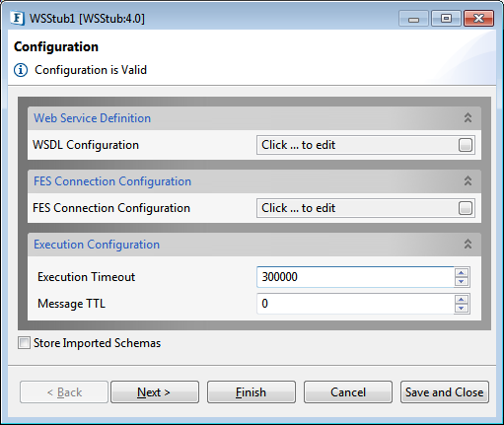The image size is (504, 425).
Task: Decrease Message TTL with down arrow
Action: coord(462,309)
